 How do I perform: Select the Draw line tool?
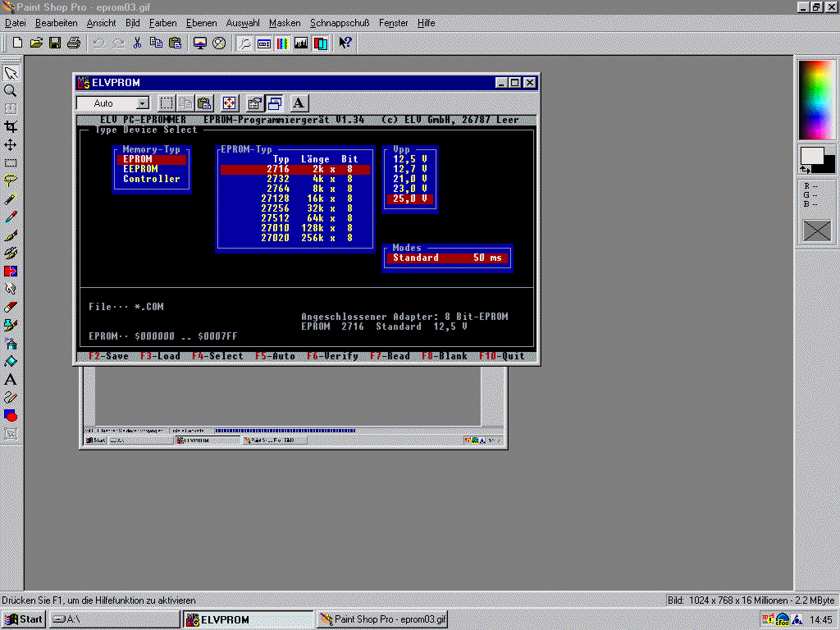point(11,397)
